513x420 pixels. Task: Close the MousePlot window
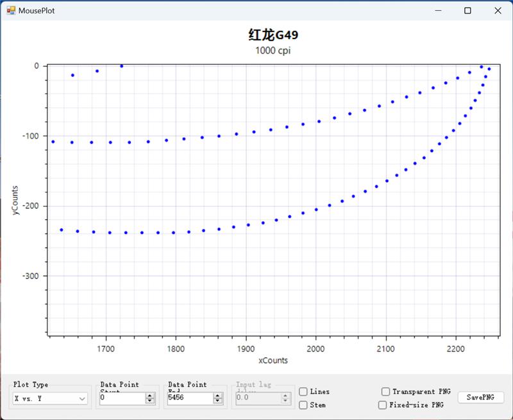[498, 11]
